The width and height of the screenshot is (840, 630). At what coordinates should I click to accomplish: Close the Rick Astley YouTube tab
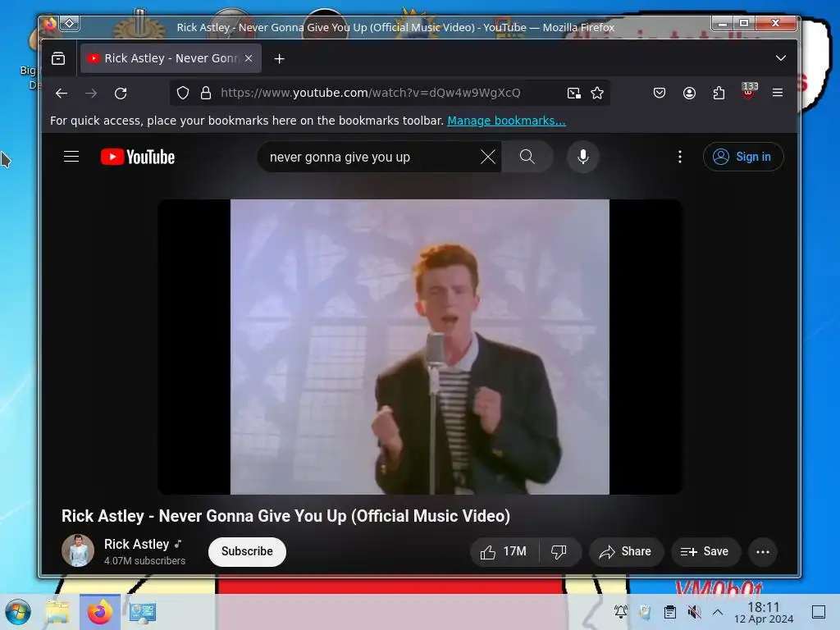click(249, 58)
